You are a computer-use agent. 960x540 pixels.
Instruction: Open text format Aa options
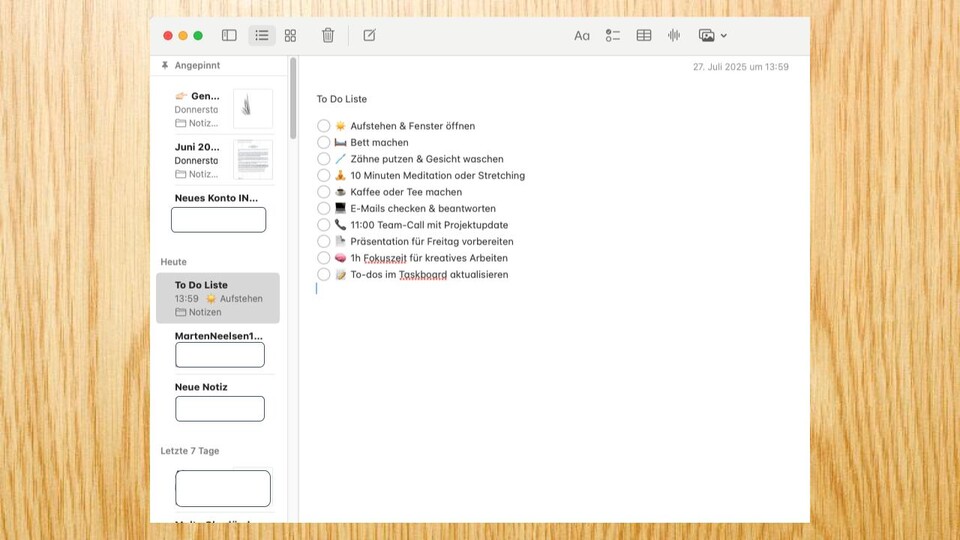coord(582,35)
